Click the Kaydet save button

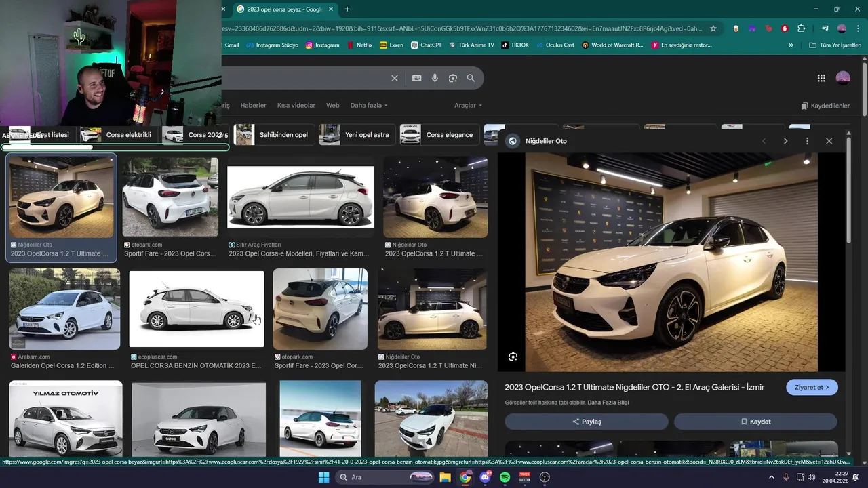click(755, 422)
